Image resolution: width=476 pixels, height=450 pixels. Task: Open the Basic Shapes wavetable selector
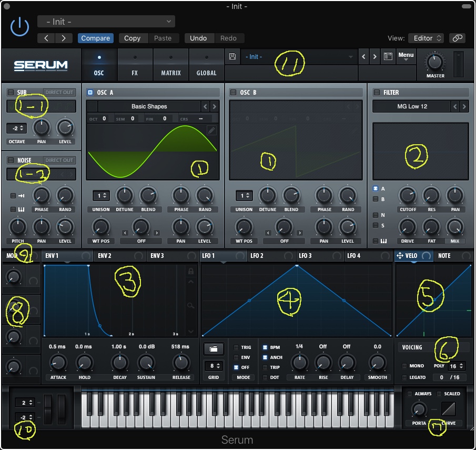[149, 106]
